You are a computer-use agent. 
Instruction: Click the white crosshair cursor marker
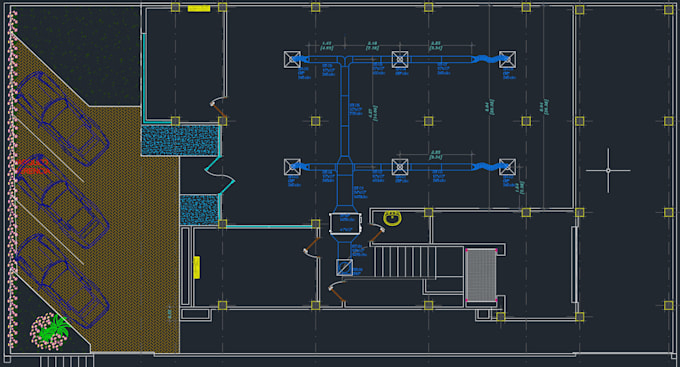tap(608, 170)
